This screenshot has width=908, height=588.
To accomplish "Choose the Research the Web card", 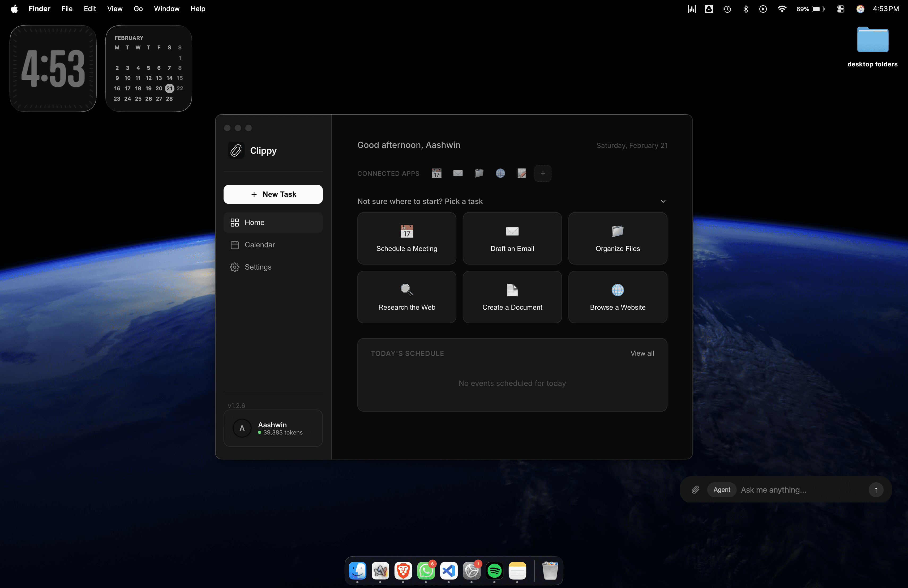I will (x=406, y=297).
